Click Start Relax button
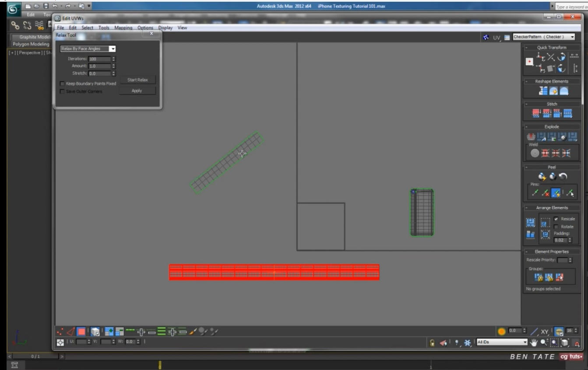The width and height of the screenshot is (588, 370). coord(137,80)
